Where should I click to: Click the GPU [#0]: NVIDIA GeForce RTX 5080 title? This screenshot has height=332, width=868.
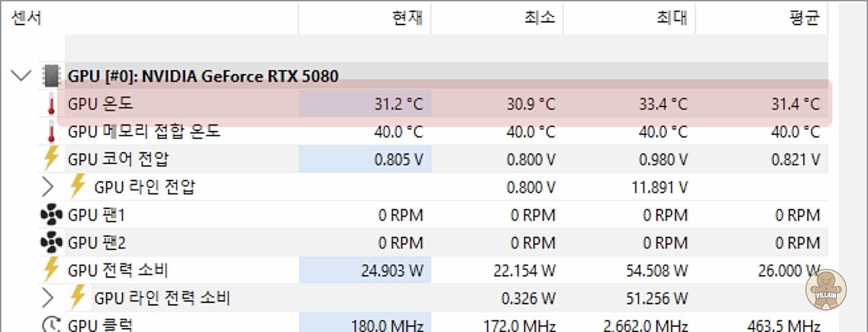coord(203,75)
